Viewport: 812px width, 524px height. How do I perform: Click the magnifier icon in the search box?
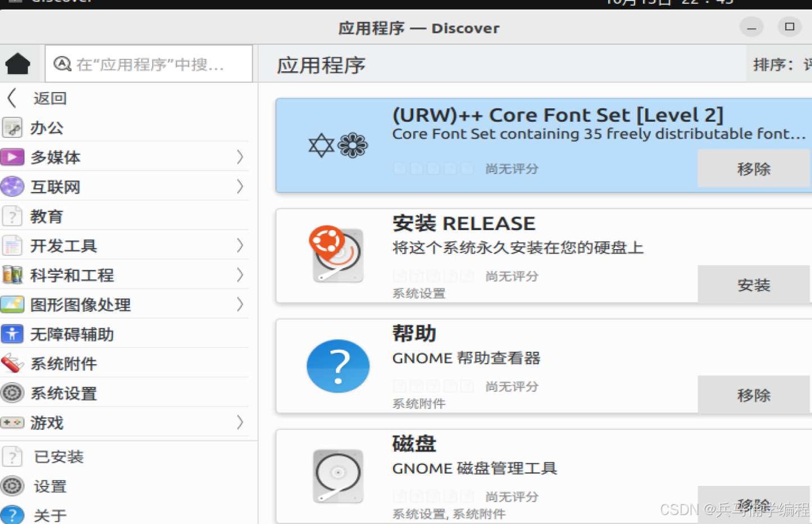click(62, 64)
